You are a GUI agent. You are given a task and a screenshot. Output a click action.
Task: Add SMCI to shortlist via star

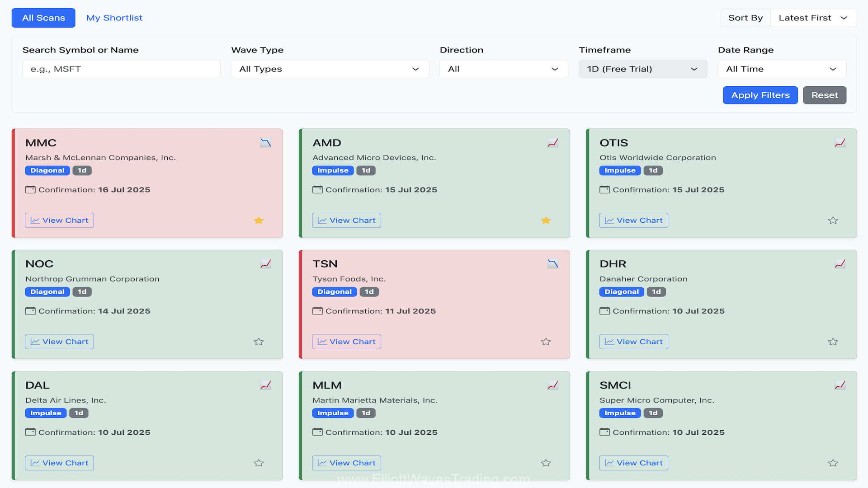coord(833,463)
